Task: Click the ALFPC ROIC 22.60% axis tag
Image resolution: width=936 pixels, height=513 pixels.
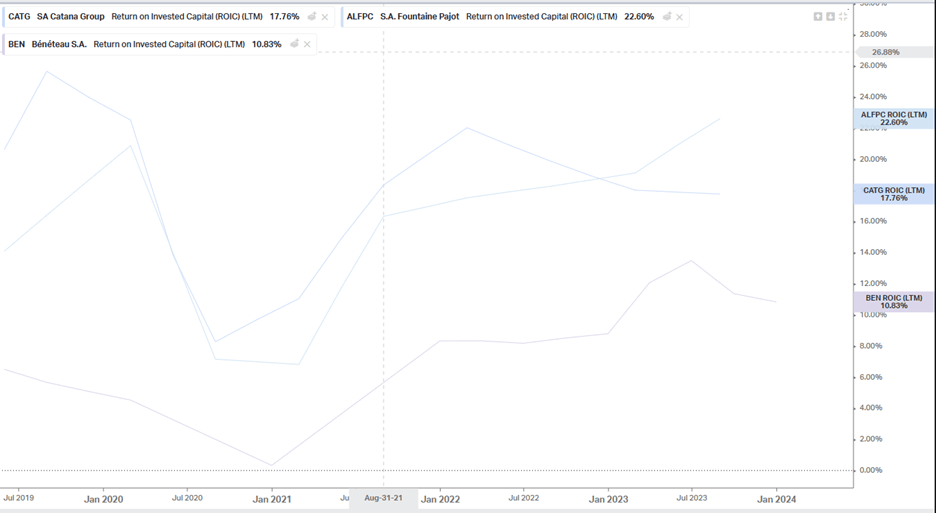Action: point(894,119)
